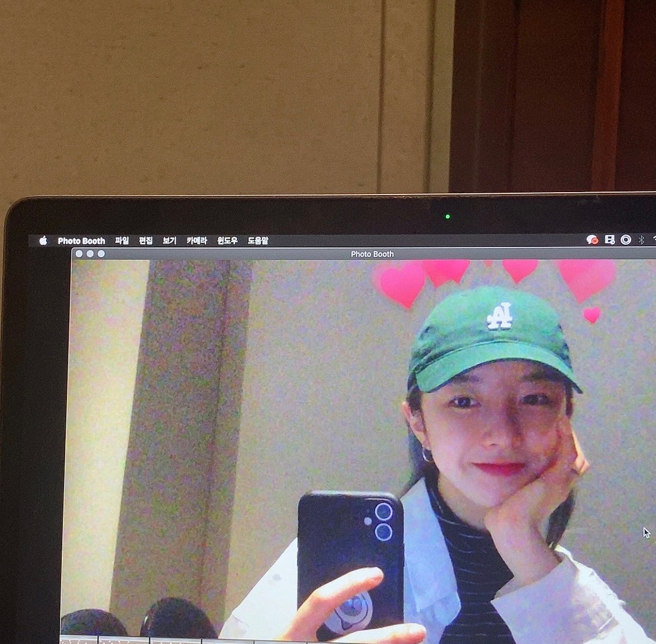Viewport: 656px width, 644px height.
Task: Open the 보기 menu
Action: coord(169,240)
